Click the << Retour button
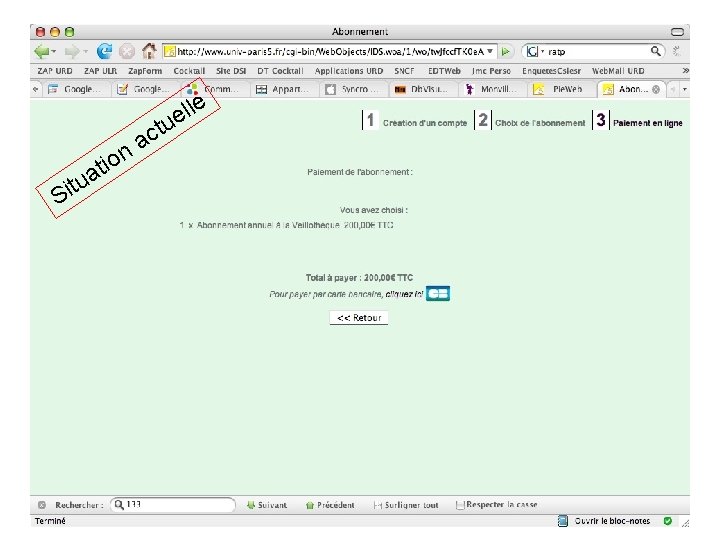720x540 pixels. [359, 318]
